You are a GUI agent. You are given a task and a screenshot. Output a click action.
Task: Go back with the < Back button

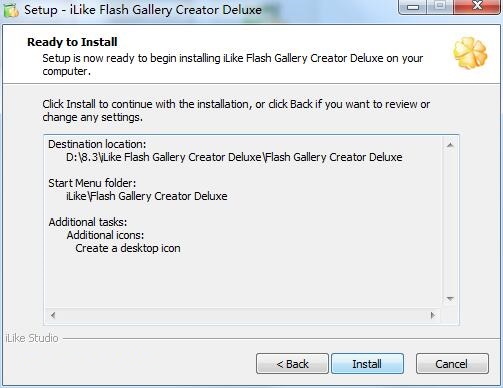pos(292,364)
